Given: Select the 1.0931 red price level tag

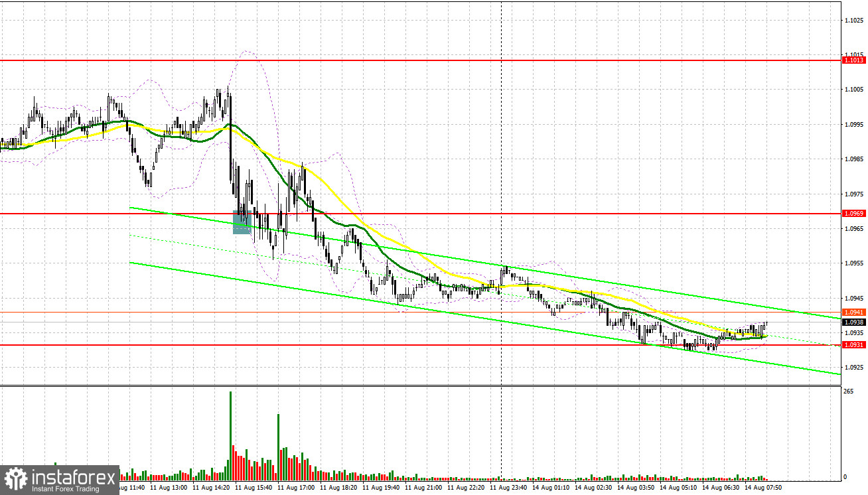Looking at the screenshot, I should pyautogui.click(x=853, y=345).
